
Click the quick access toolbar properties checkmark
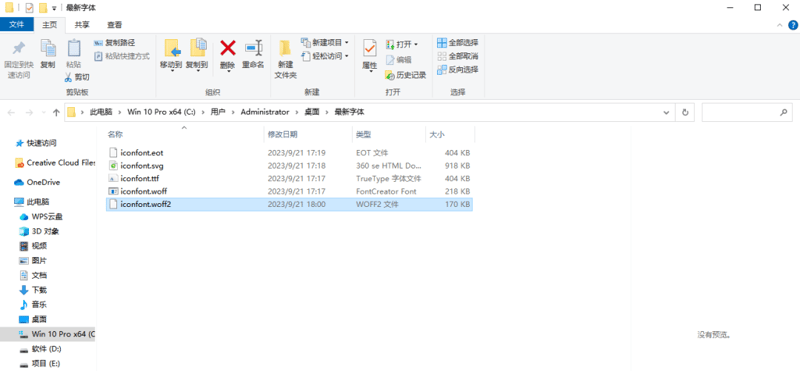click(x=29, y=8)
